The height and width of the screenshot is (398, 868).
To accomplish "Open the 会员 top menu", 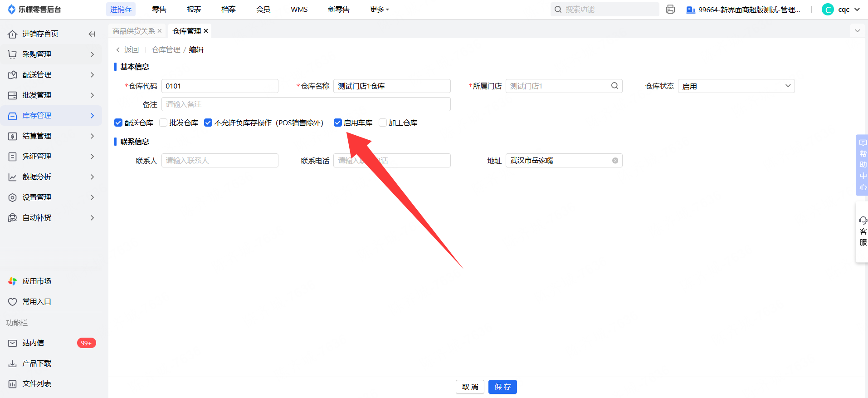I will tap(263, 9).
